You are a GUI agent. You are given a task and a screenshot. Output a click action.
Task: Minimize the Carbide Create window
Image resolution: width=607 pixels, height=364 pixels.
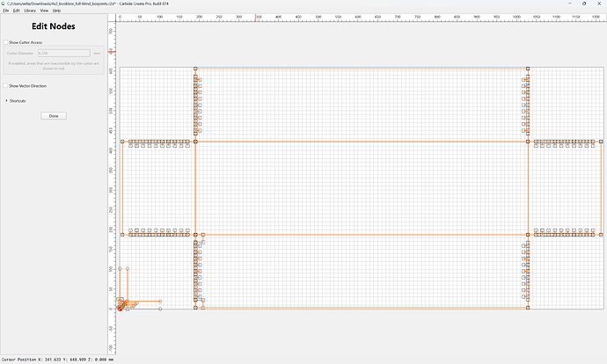point(569,4)
